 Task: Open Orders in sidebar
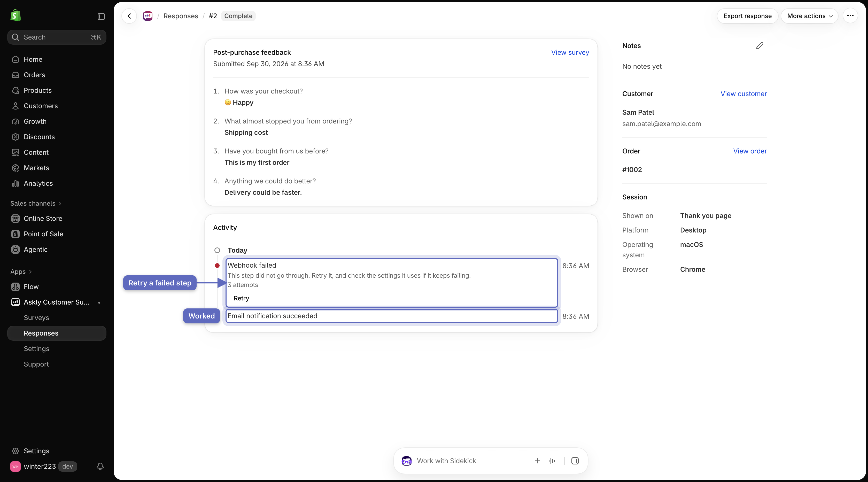coord(57,75)
